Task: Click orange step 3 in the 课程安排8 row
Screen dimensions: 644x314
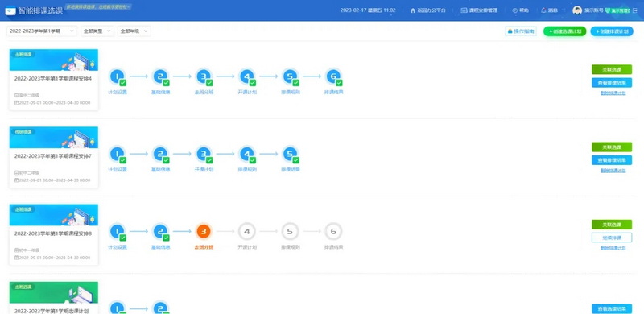Action: [x=204, y=231]
